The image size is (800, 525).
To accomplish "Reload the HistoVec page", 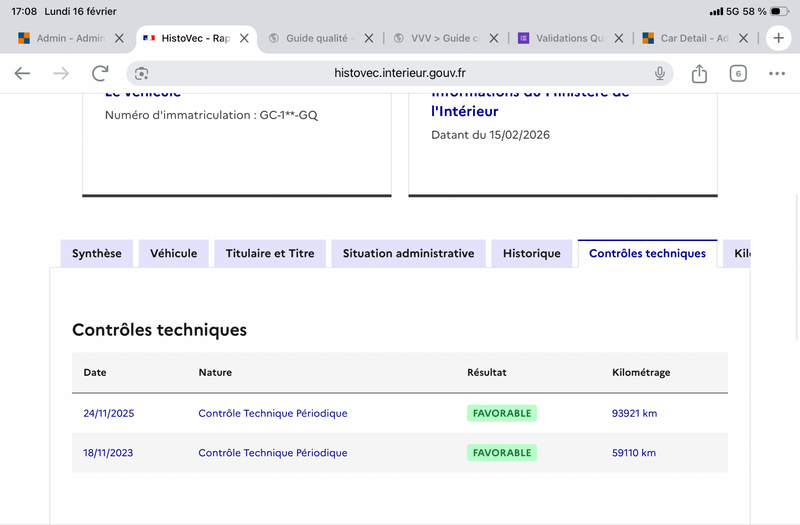I will (x=100, y=73).
